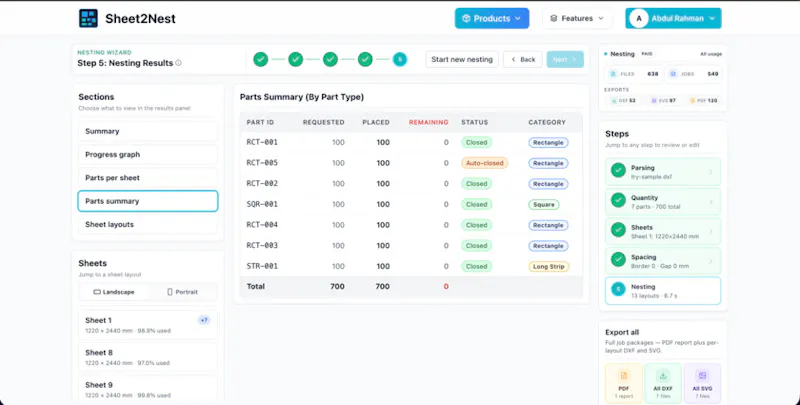Expand the Sheets step chevron

click(710, 232)
